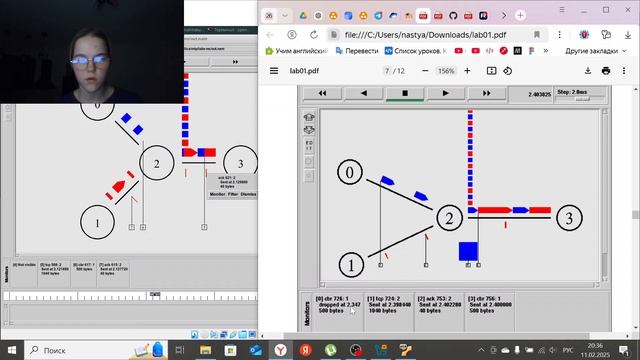Click fast forward button in PDF NAM figure
Image resolution: width=640 pixels, height=360 pixels.
pyautogui.click(x=487, y=93)
